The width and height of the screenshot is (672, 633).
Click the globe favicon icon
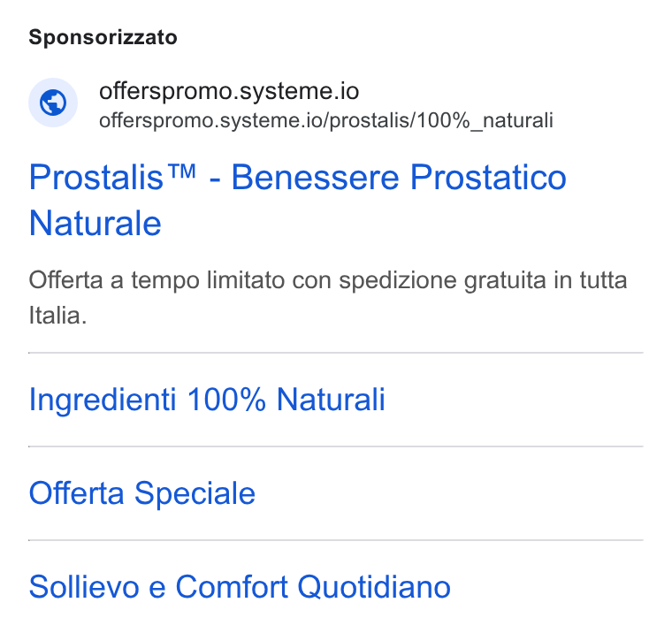point(53,103)
